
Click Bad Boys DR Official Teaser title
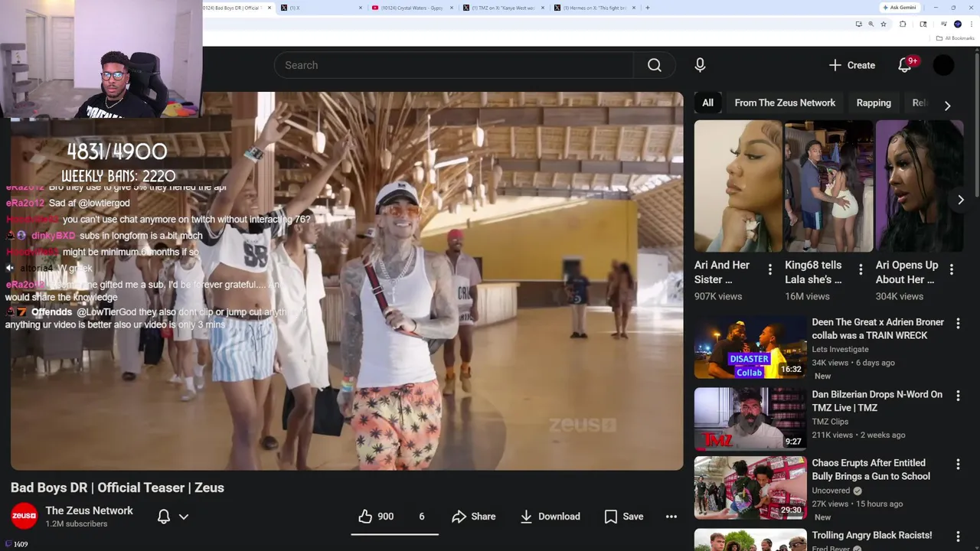pyautogui.click(x=117, y=487)
